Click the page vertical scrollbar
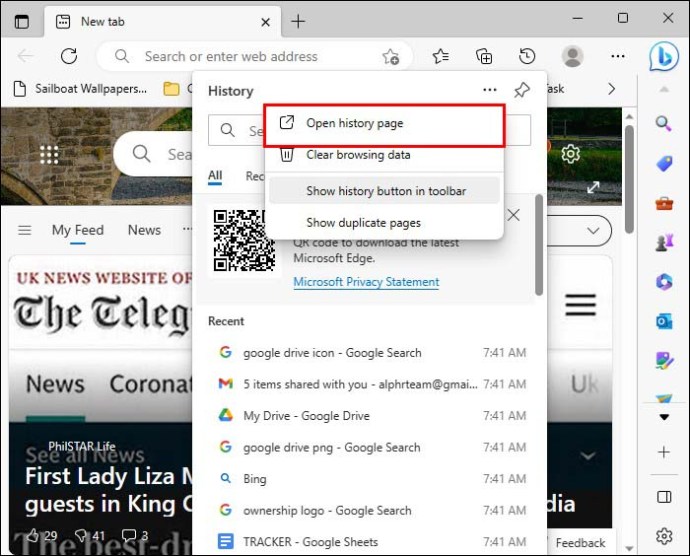The height and width of the screenshot is (556, 690). point(629,179)
